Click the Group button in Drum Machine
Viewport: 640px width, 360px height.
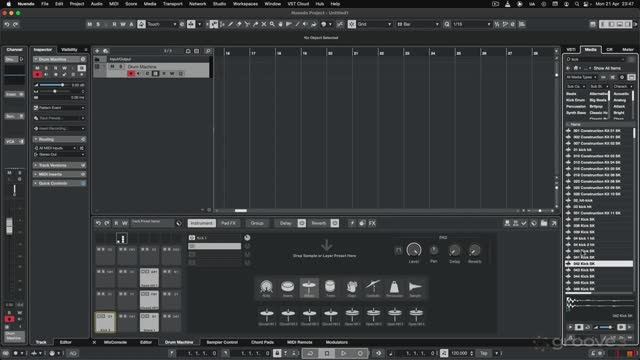(257, 223)
